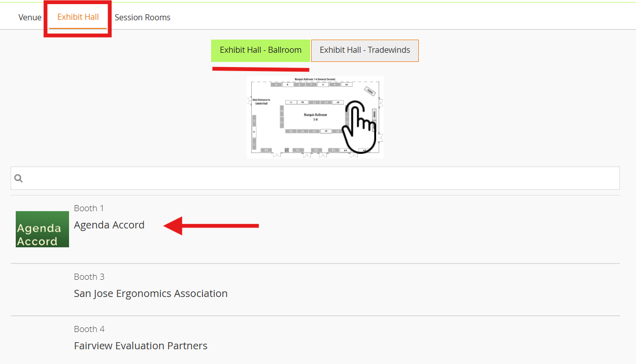Select booth 19 on the floor plan
The image size is (636, 364).
click(x=325, y=131)
